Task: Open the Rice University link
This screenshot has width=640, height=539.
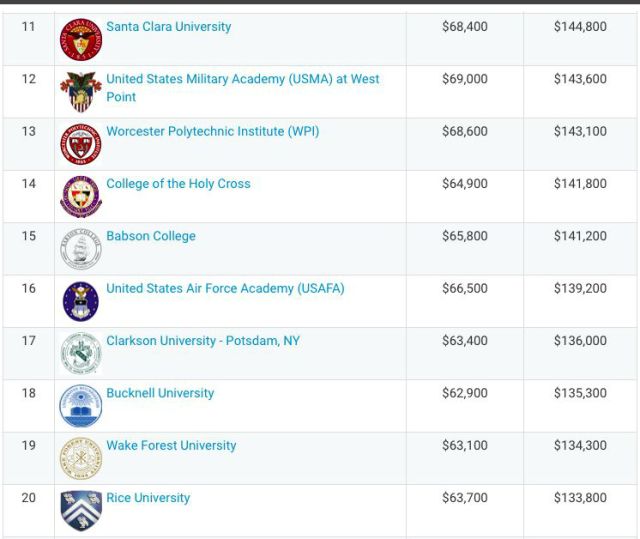Action: (148, 498)
